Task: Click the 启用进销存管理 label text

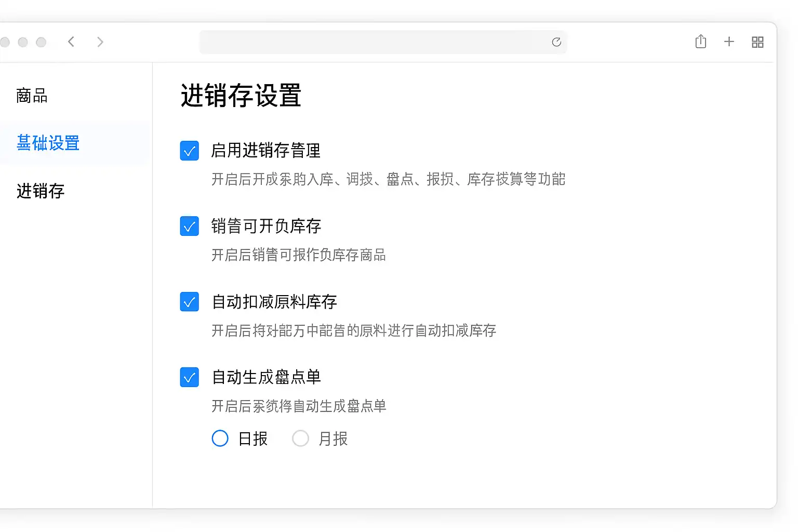Action: (265, 151)
